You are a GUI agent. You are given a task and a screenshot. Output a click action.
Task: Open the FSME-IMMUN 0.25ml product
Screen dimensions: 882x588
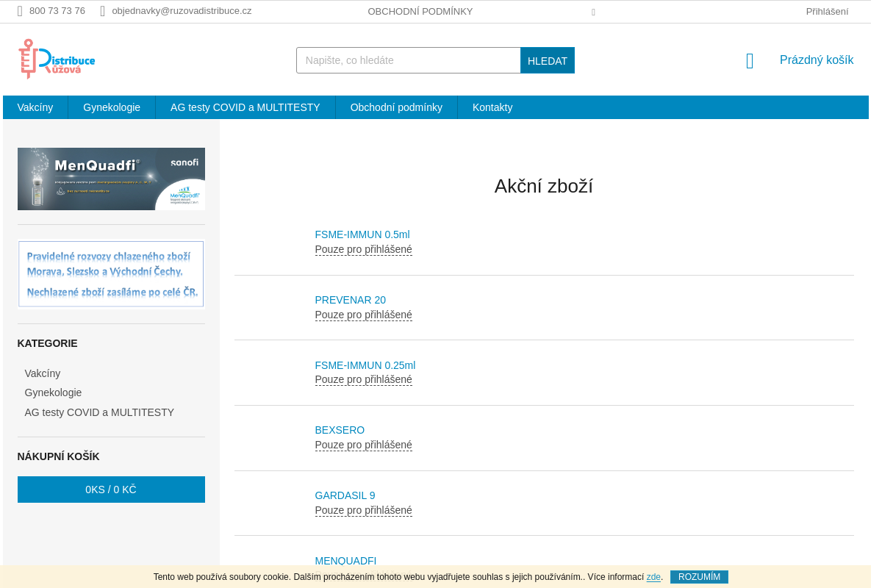pyautogui.click(x=365, y=365)
